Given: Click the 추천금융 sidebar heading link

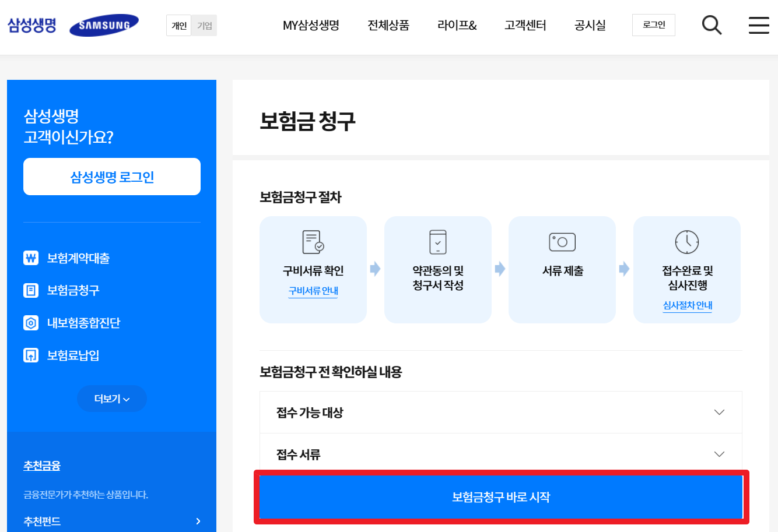Looking at the screenshot, I should pos(42,466).
